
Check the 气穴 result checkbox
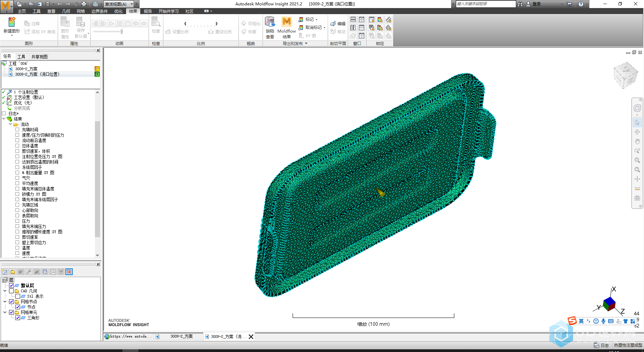pos(17,178)
